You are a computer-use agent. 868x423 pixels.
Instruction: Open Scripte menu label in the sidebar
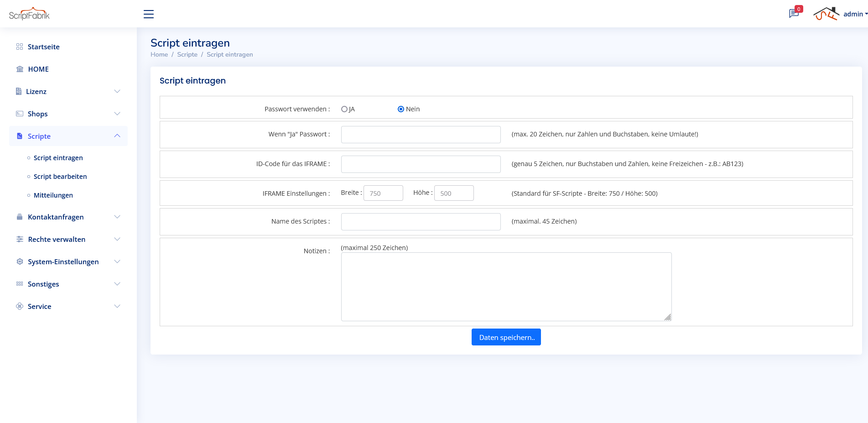[x=39, y=136]
